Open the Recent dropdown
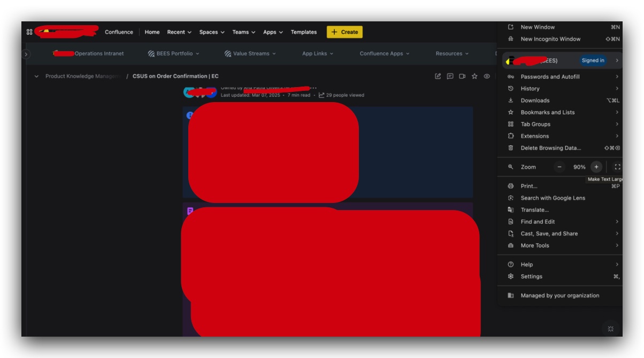The height and width of the screenshot is (358, 644). click(179, 32)
